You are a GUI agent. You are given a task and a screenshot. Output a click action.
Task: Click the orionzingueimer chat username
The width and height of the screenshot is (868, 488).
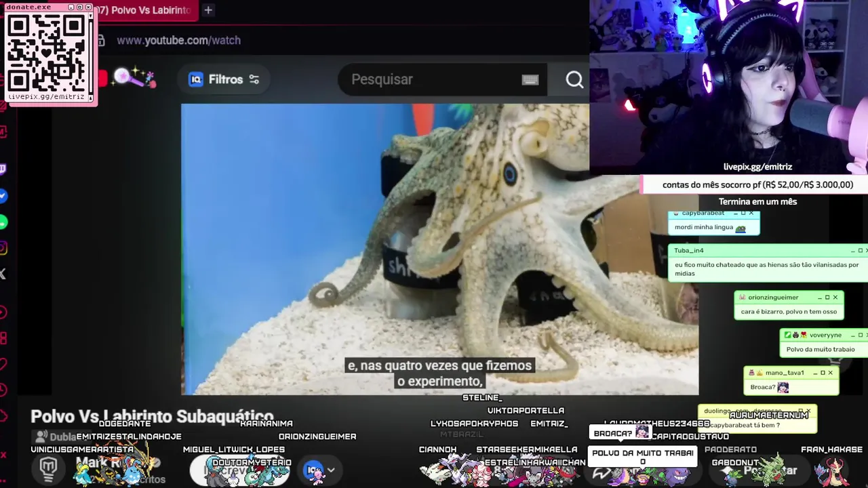[x=774, y=298]
